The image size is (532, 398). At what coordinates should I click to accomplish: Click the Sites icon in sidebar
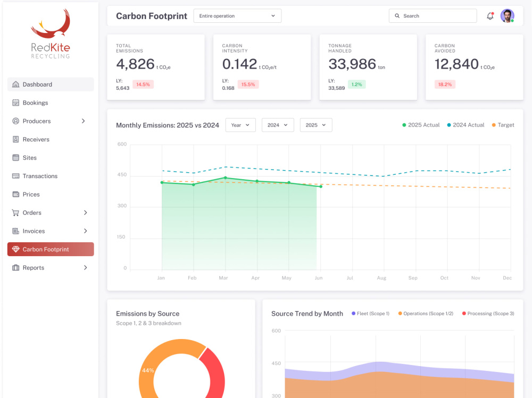pos(15,157)
